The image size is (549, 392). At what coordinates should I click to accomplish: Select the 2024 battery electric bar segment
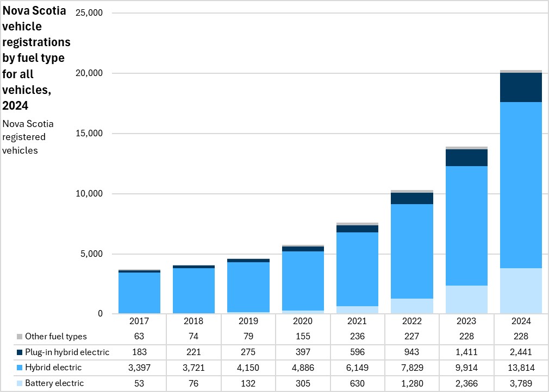click(521, 290)
